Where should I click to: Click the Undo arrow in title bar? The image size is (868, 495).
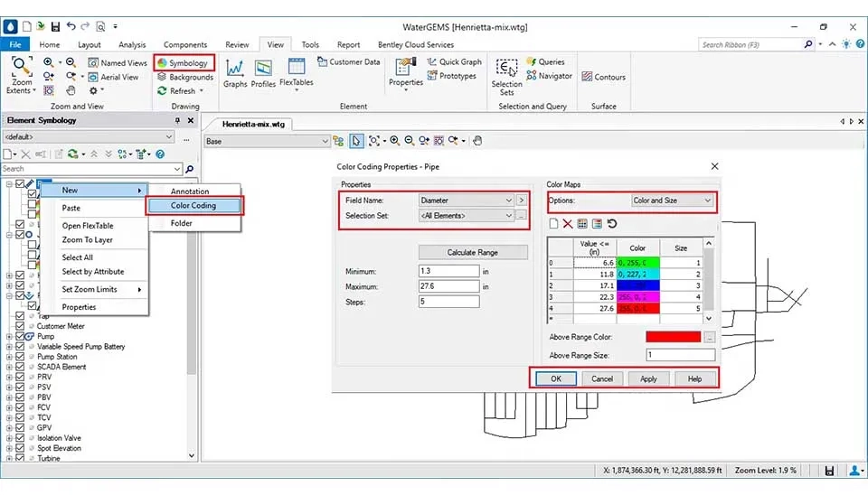click(x=71, y=26)
